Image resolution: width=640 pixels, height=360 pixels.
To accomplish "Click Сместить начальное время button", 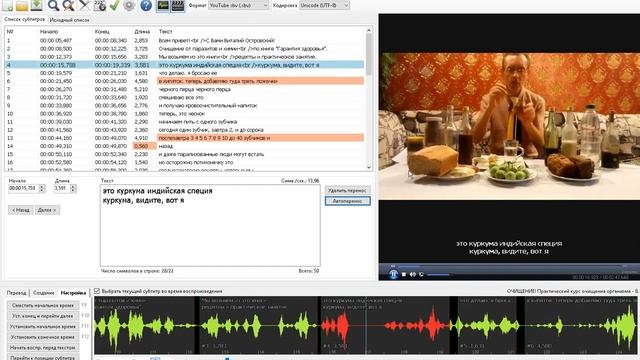I will 43,305.
